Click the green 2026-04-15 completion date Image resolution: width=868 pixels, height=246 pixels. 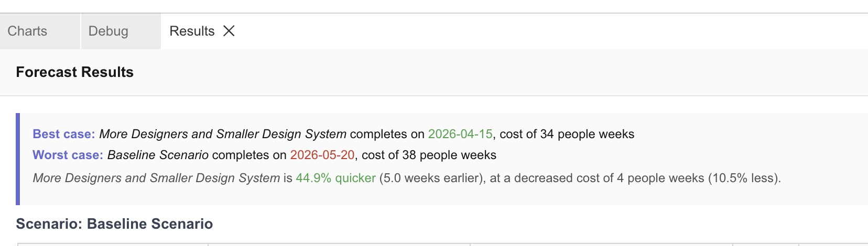click(460, 135)
